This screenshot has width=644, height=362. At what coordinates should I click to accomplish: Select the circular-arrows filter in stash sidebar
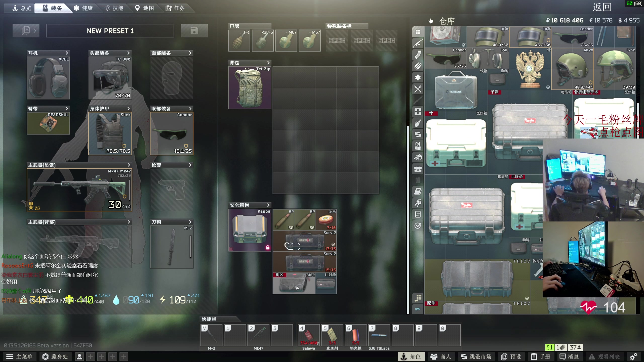pos(418,134)
